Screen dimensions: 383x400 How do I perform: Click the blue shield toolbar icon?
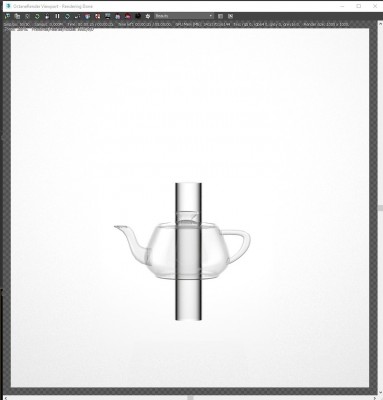coord(87,16)
